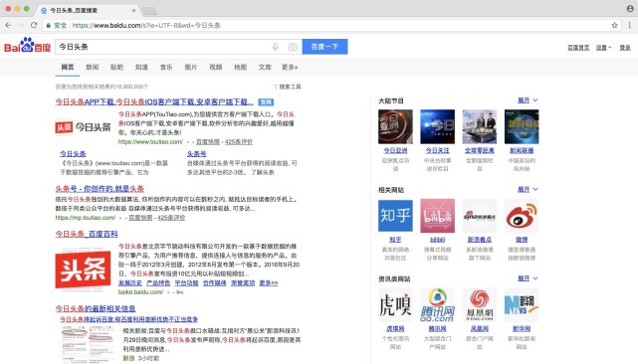The image size is (638, 364).
Task: Switch to 图片 search tab
Action: click(x=191, y=67)
